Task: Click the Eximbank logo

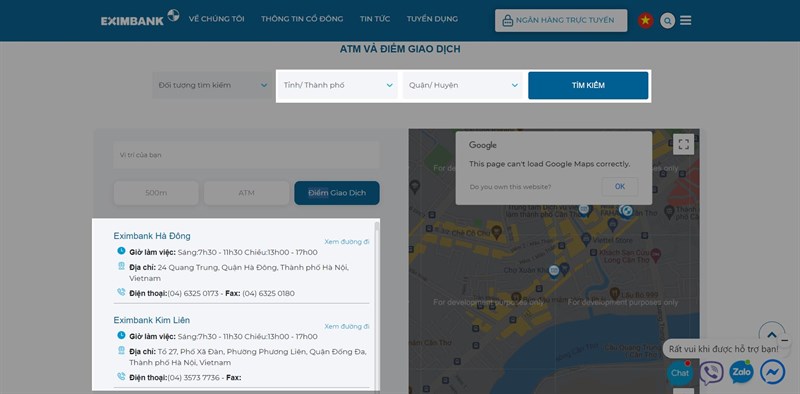Action: pos(140,18)
